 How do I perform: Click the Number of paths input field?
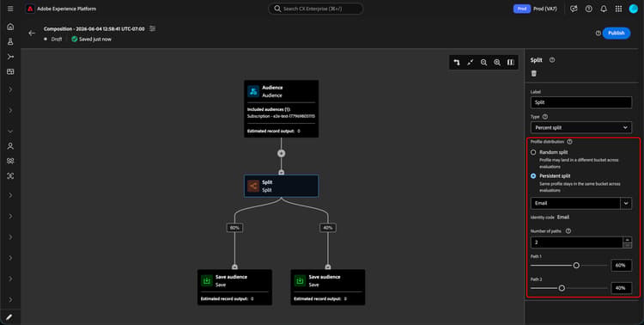tap(577, 242)
